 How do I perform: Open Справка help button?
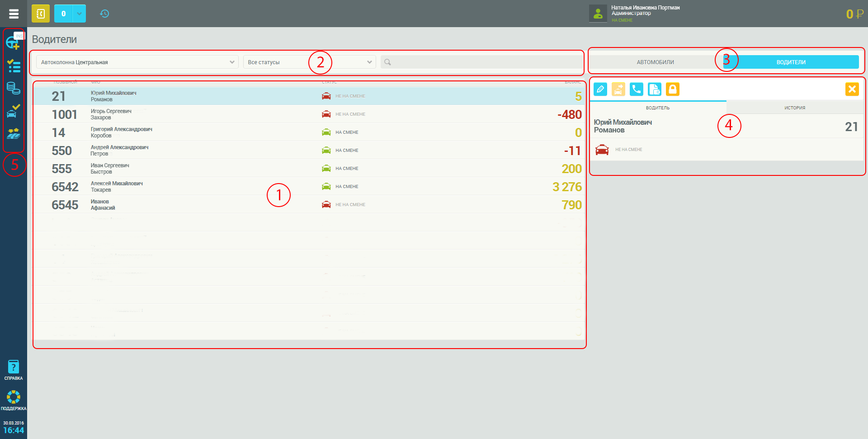[x=14, y=370]
